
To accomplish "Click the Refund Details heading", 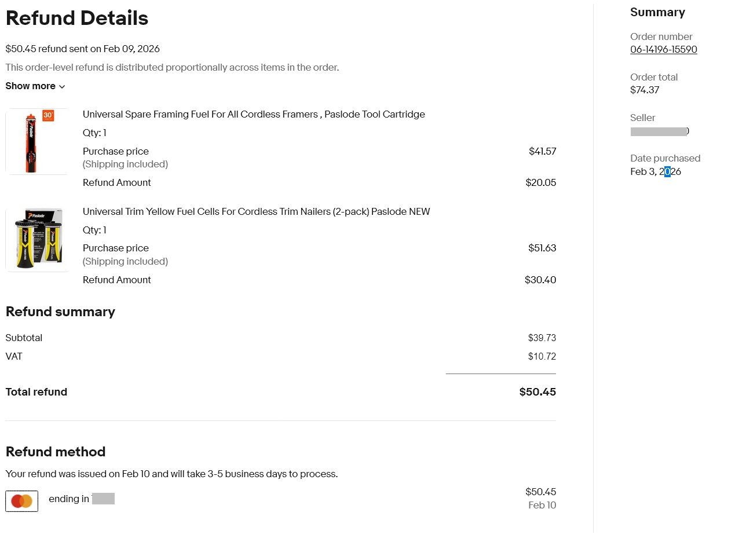I will coord(77,19).
